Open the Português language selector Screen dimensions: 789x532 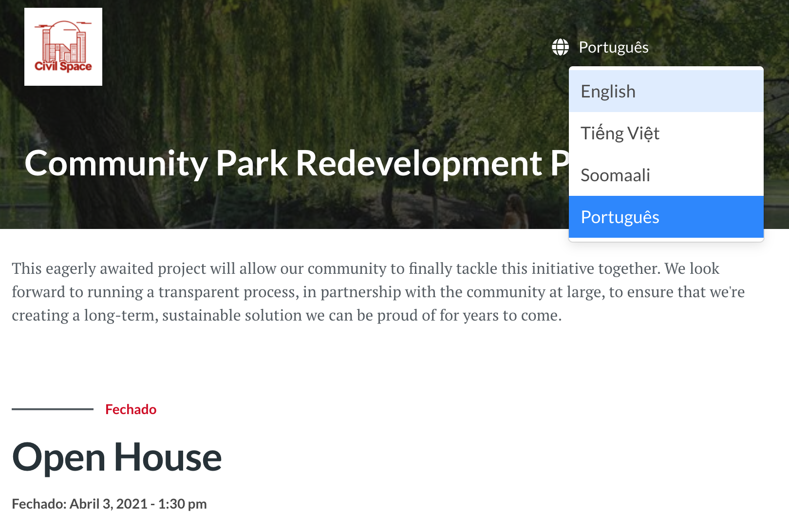point(613,47)
